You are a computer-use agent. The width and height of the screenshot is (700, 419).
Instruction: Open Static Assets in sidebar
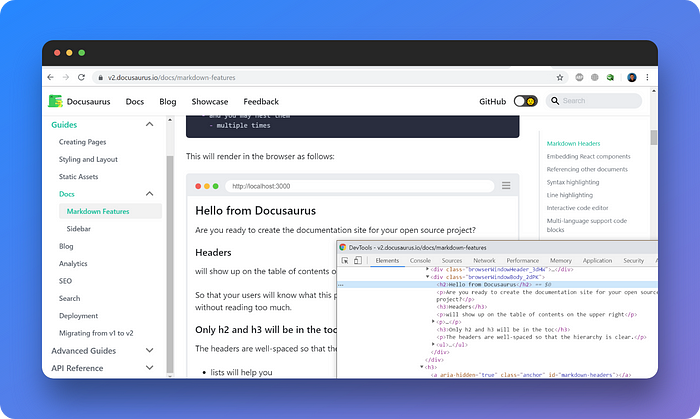(x=79, y=177)
